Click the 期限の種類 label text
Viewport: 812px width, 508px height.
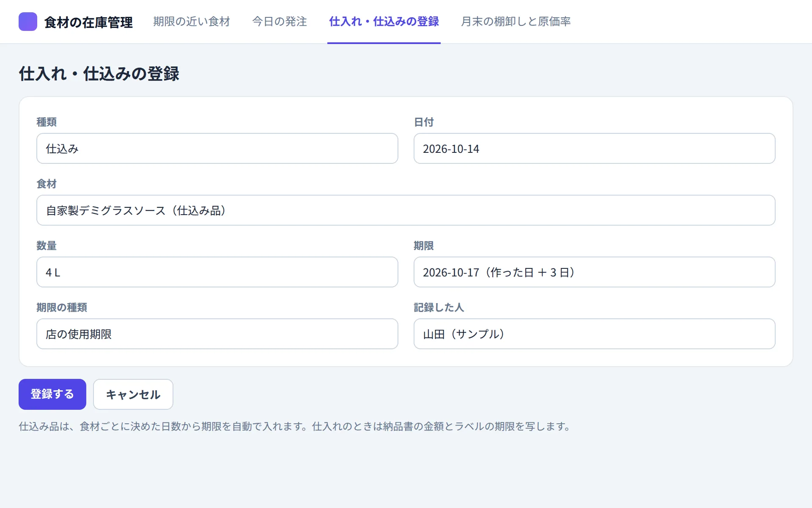[62, 307]
